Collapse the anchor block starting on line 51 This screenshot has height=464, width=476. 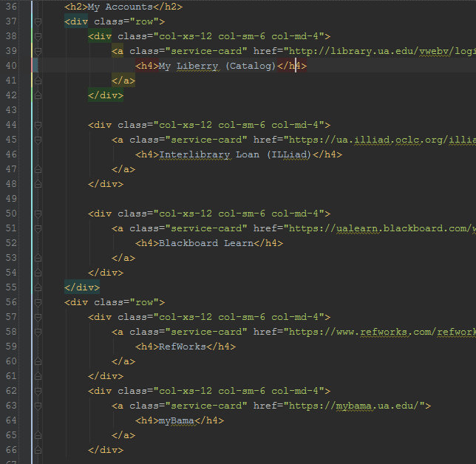tap(38, 228)
